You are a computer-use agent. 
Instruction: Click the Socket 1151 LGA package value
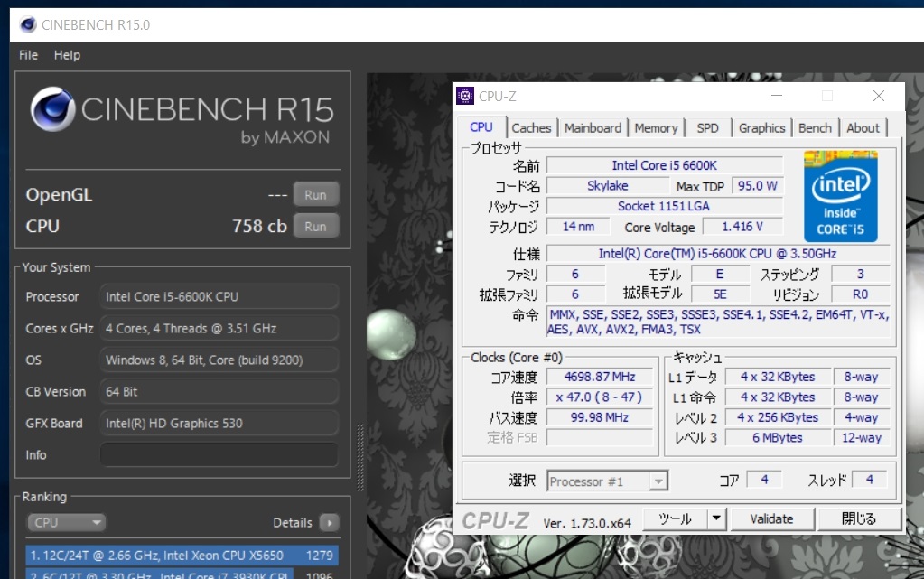664,206
